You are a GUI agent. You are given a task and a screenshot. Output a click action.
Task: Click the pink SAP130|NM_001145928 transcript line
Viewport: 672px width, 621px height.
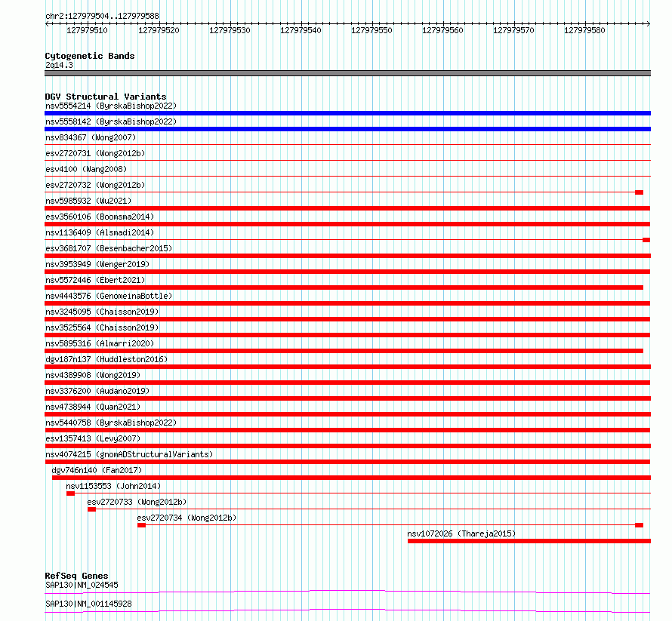347,611
